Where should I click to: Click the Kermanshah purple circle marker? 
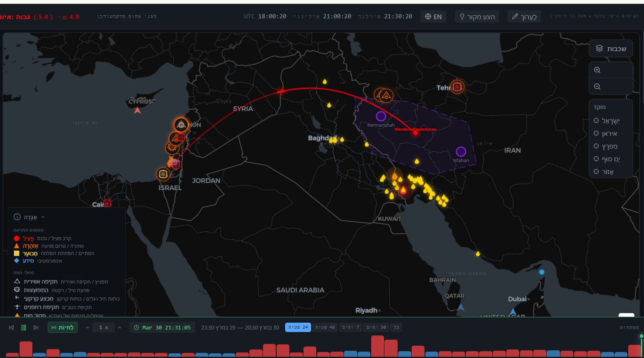coord(381,116)
